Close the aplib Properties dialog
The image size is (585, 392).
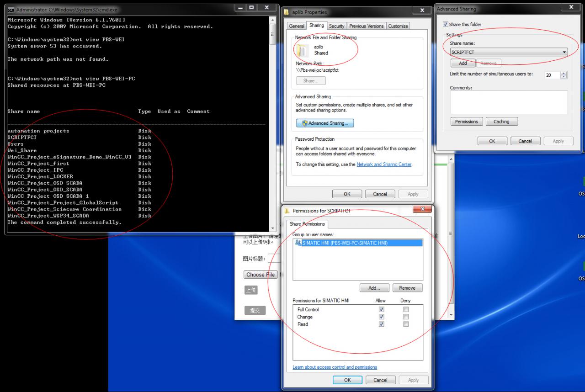pyautogui.click(x=421, y=11)
